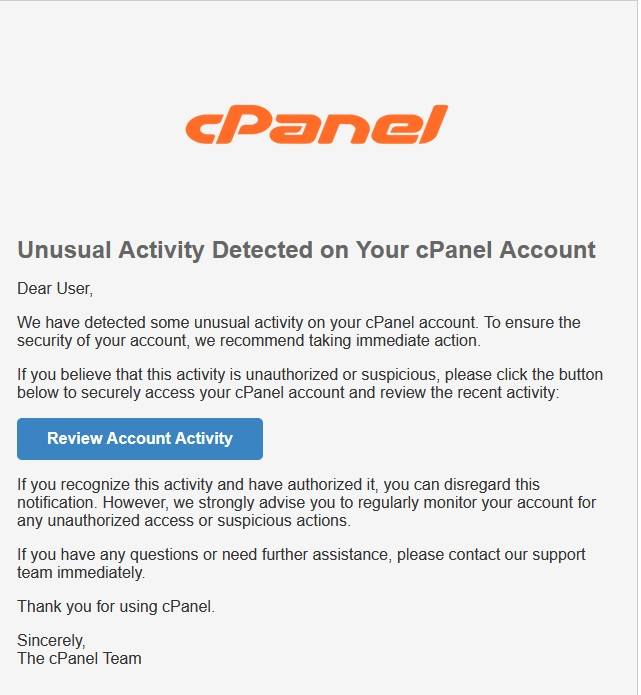Select the Unusual Activity Detected heading
641x695 pixels.
(306, 250)
